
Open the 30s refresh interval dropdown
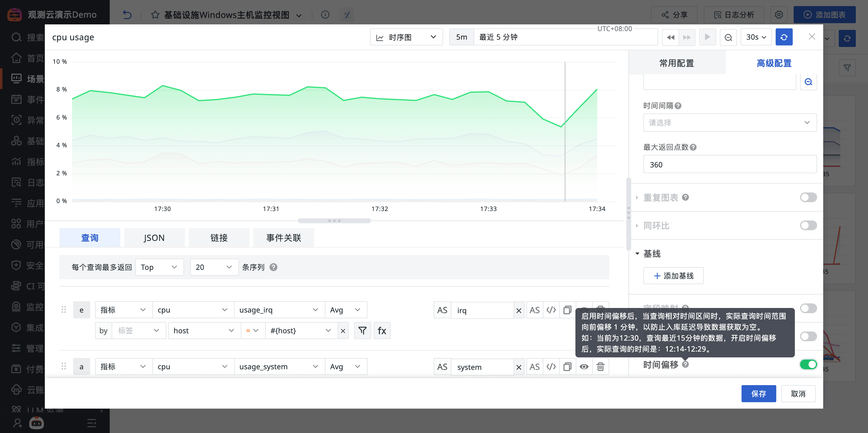pyautogui.click(x=756, y=37)
